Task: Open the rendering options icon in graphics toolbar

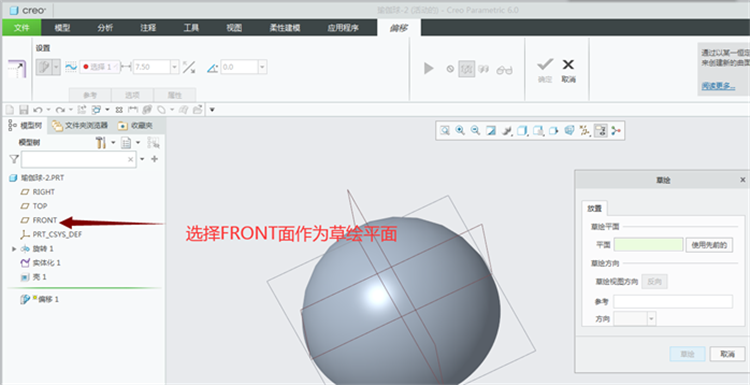Action: (507, 131)
